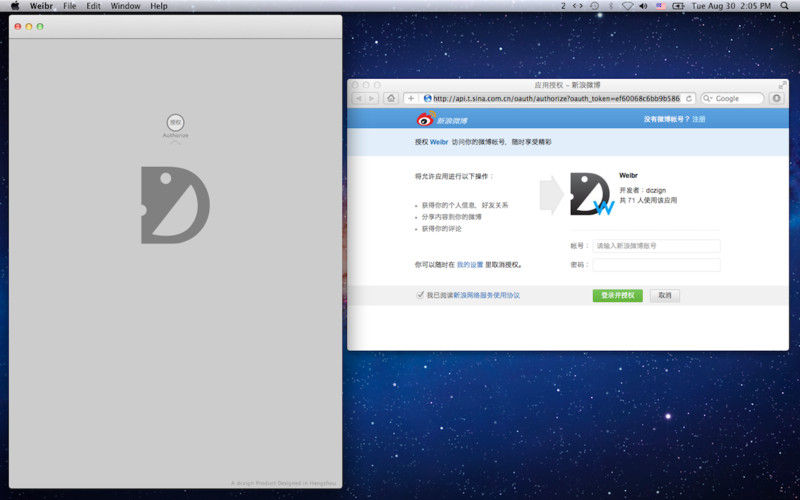Open the Edit menu

click(x=93, y=6)
